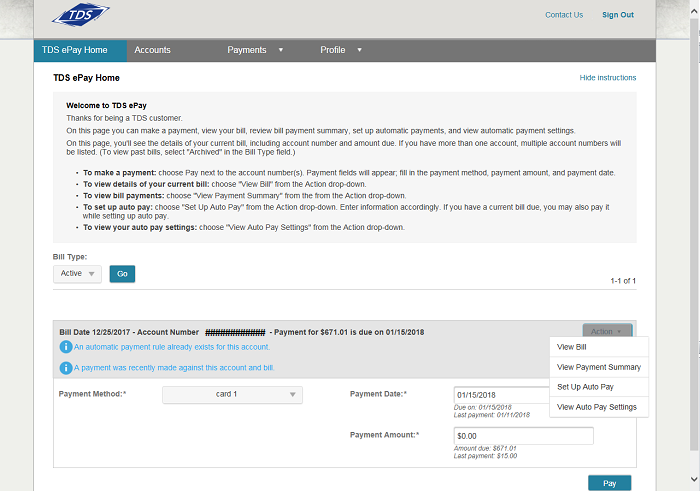Viewport: 700px width, 491px height.
Task: Click info icon beside recently made payment message
Action: tap(66, 368)
